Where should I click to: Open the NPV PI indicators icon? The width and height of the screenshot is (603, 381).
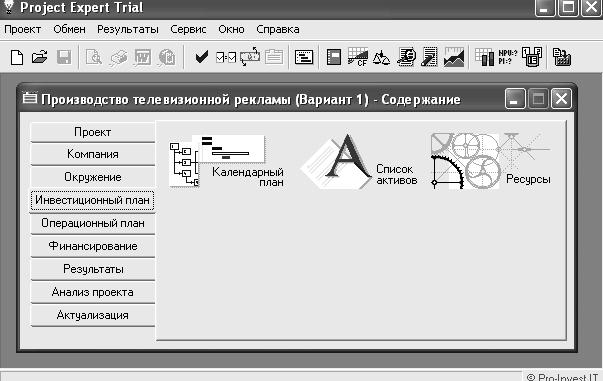pos(508,57)
